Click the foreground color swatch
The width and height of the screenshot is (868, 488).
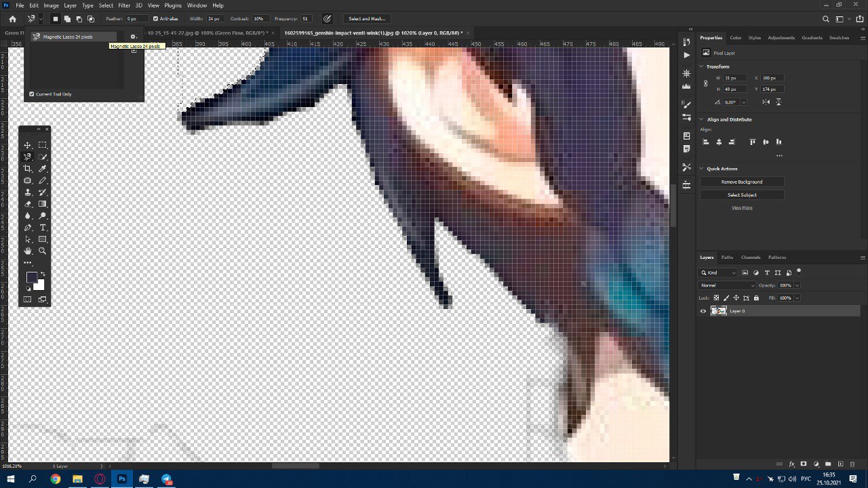click(31, 277)
